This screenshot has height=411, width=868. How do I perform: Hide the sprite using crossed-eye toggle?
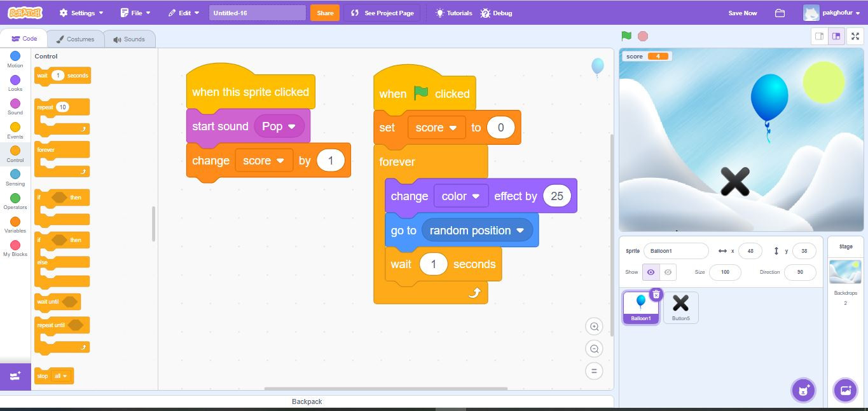[x=668, y=272]
